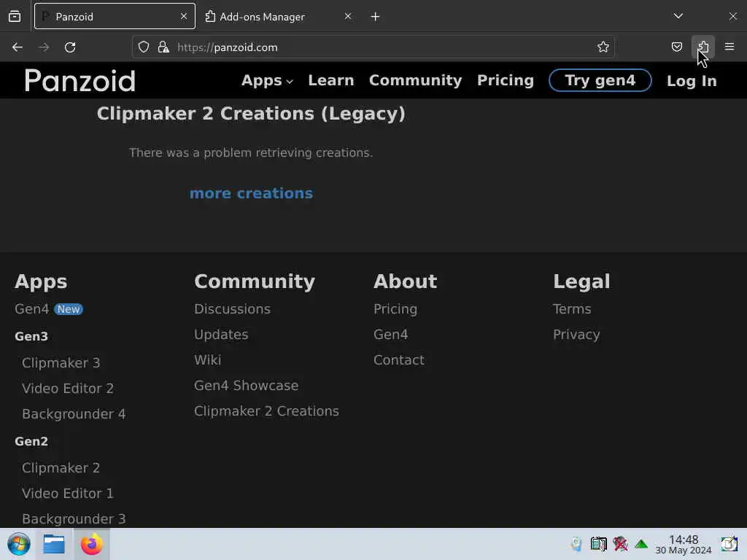Open the Privacy policy link
The width and height of the screenshot is (747, 560).
pos(576,335)
